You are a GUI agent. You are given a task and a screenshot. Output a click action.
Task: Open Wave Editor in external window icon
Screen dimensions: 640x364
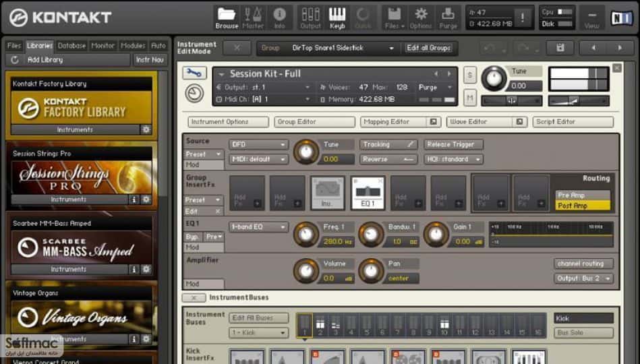pyautogui.click(x=519, y=121)
